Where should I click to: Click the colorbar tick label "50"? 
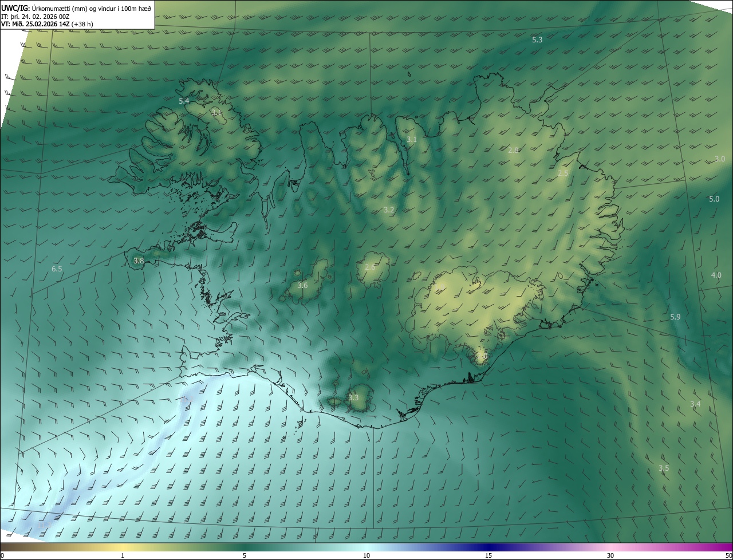click(x=728, y=555)
